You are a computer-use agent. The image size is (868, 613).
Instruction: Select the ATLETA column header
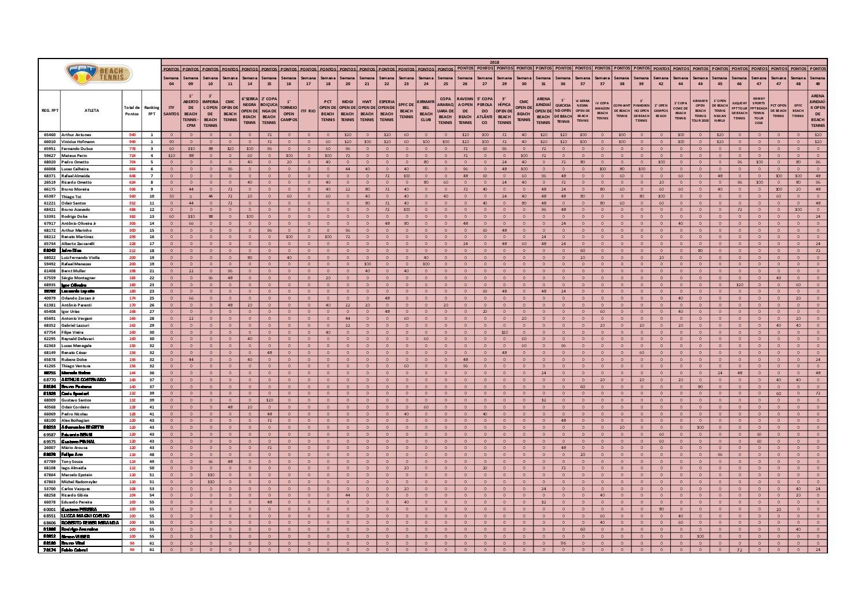91,110
